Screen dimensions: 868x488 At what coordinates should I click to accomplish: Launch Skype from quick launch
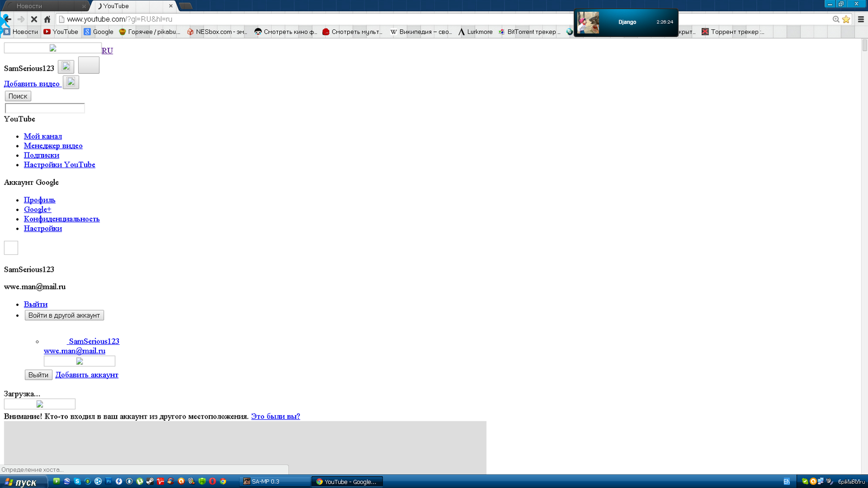(x=77, y=481)
